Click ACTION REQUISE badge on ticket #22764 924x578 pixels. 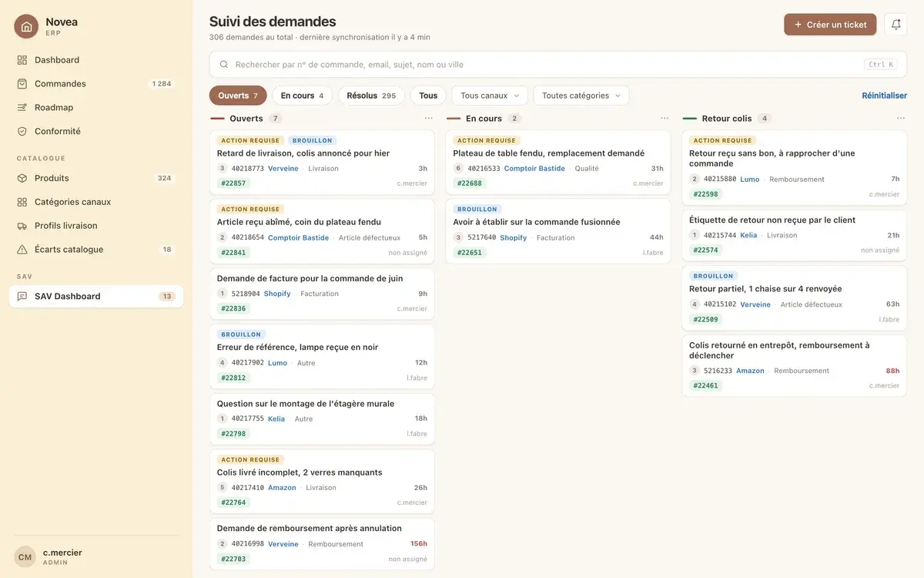click(x=250, y=460)
